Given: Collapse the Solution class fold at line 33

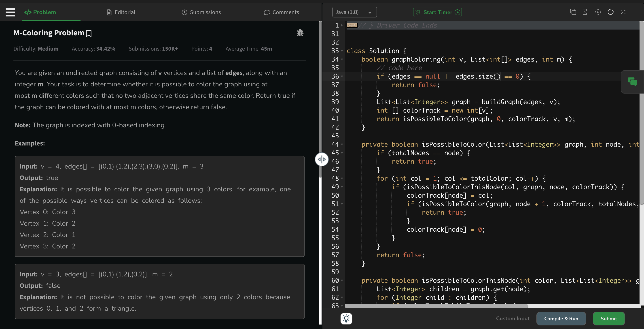Looking at the screenshot, I should (x=342, y=51).
